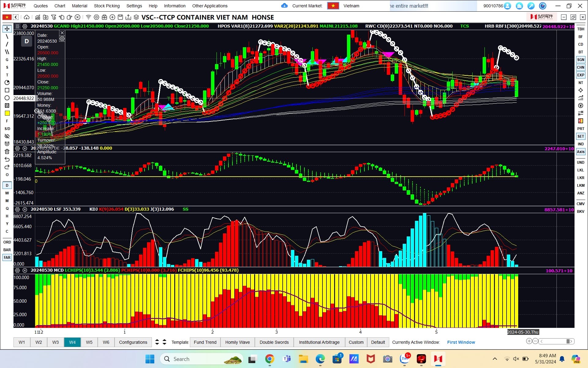Open gear settings of MCD chips panel
Viewport: 588px width, 368px height.
[17, 270]
